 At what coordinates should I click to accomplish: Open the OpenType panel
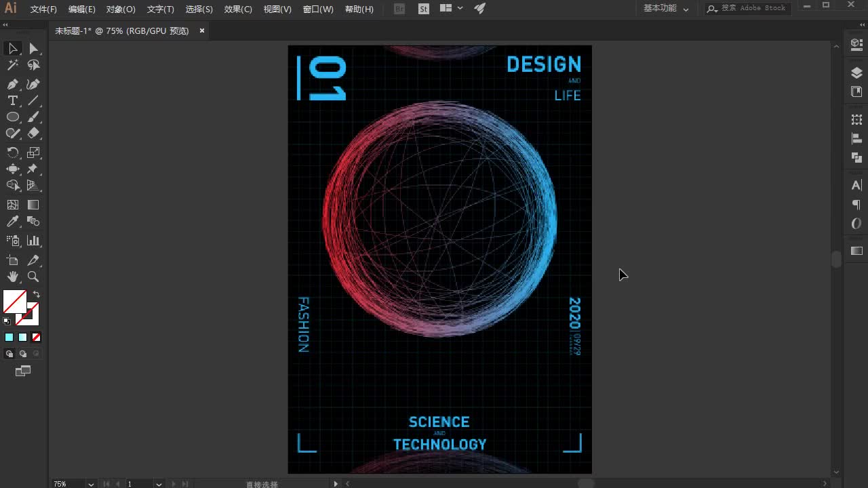(x=856, y=223)
